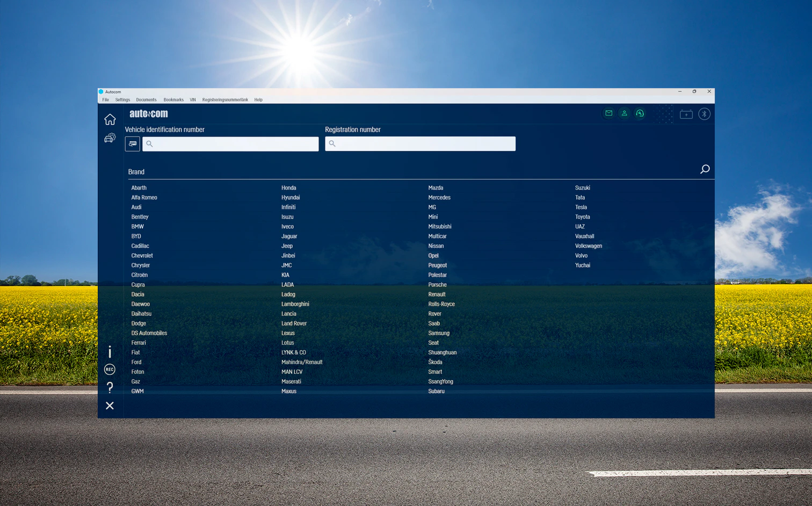Open the user profile icon
This screenshot has height=506, width=812.
(624, 113)
